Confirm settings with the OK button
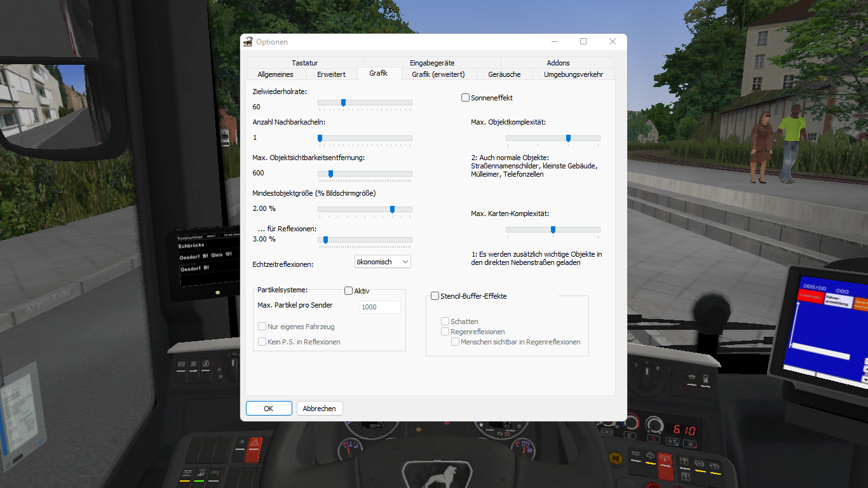This screenshot has width=868, height=488. coord(269,409)
